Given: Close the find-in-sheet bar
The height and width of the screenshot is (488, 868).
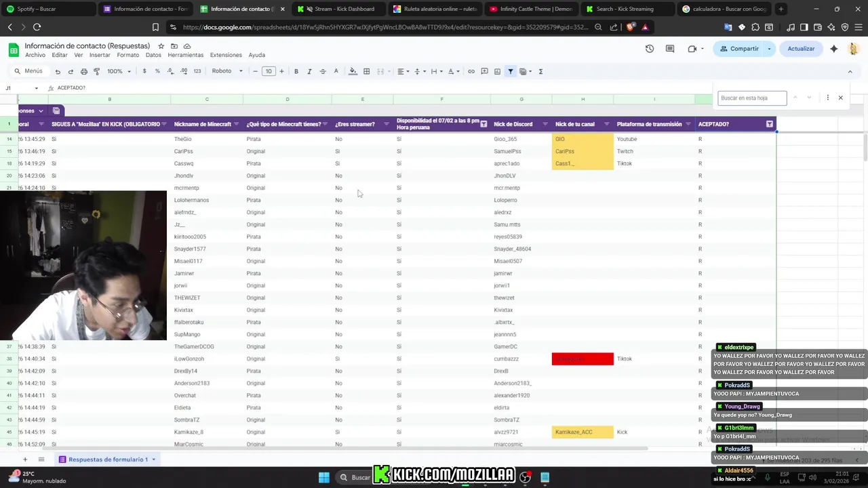Looking at the screenshot, I should tap(840, 98).
